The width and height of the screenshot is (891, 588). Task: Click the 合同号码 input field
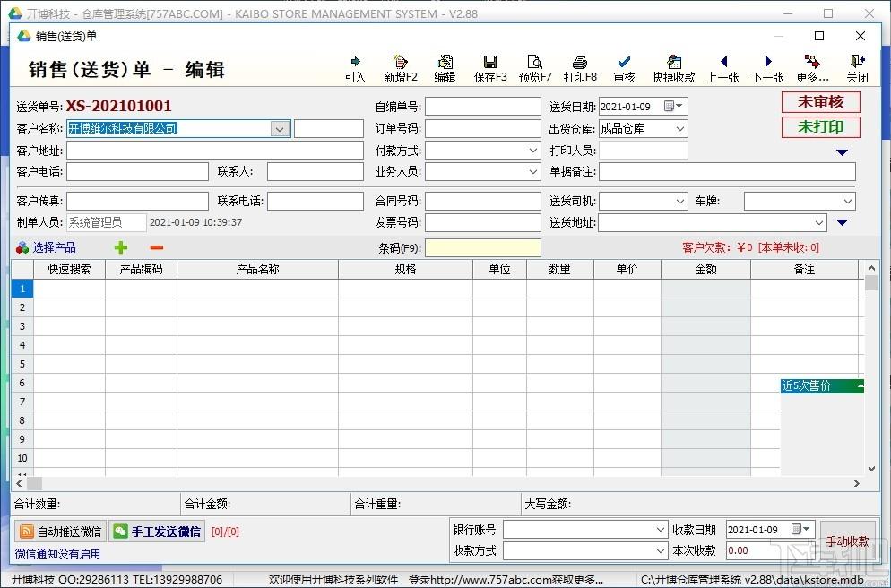(x=483, y=201)
